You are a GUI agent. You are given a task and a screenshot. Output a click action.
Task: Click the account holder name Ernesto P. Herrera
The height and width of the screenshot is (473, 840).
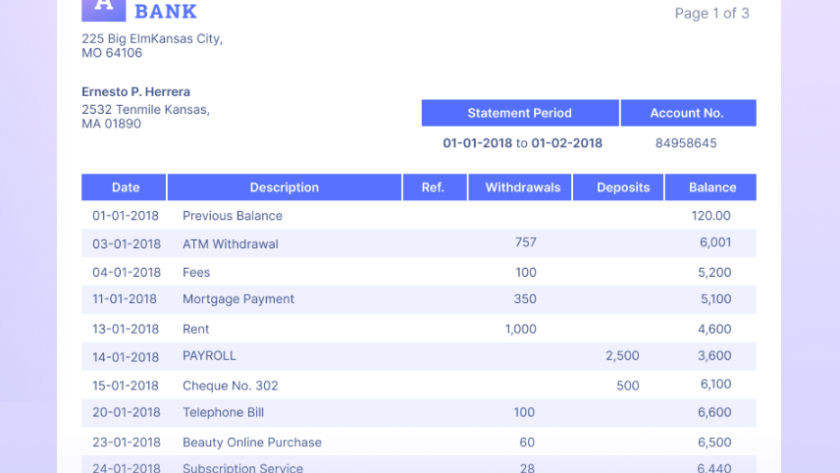(x=136, y=92)
